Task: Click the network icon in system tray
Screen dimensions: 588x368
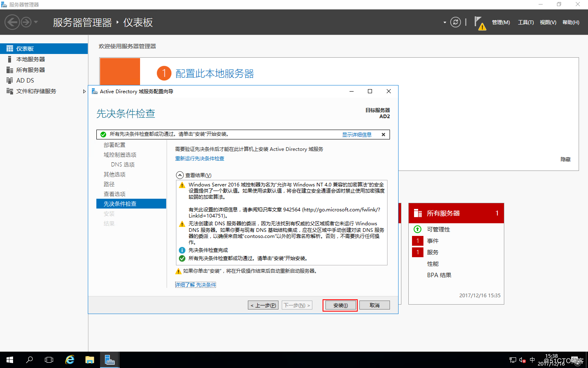Action: point(513,360)
